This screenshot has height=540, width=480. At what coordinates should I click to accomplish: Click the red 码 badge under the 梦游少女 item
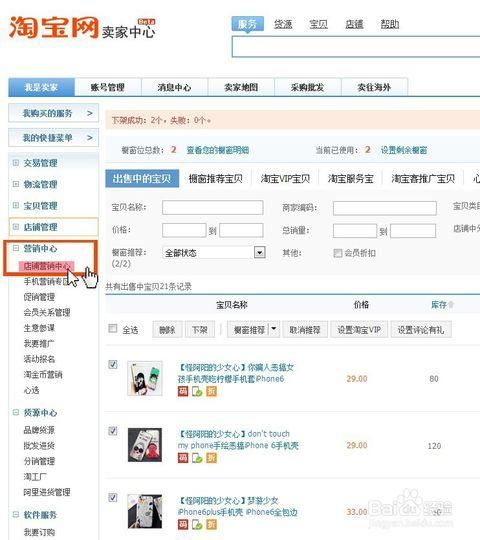pyautogui.click(x=183, y=524)
